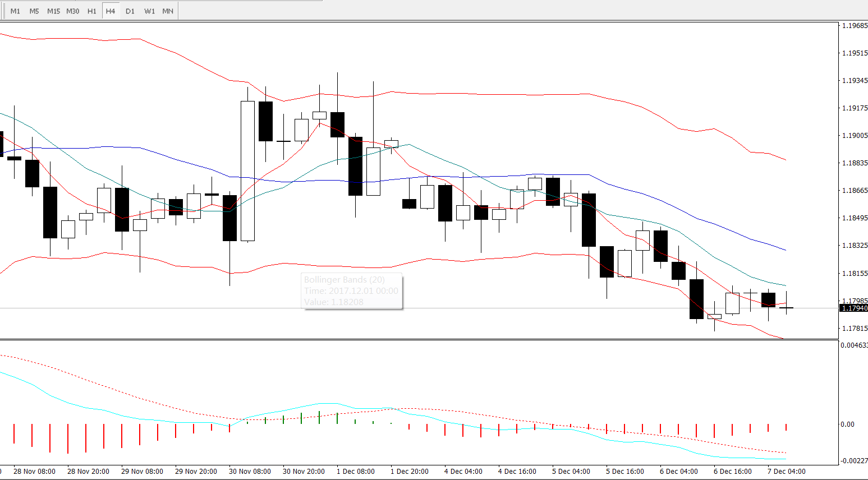Click the 5 Dec 16:00 time label
The image size is (868, 480).
point(625,472)
